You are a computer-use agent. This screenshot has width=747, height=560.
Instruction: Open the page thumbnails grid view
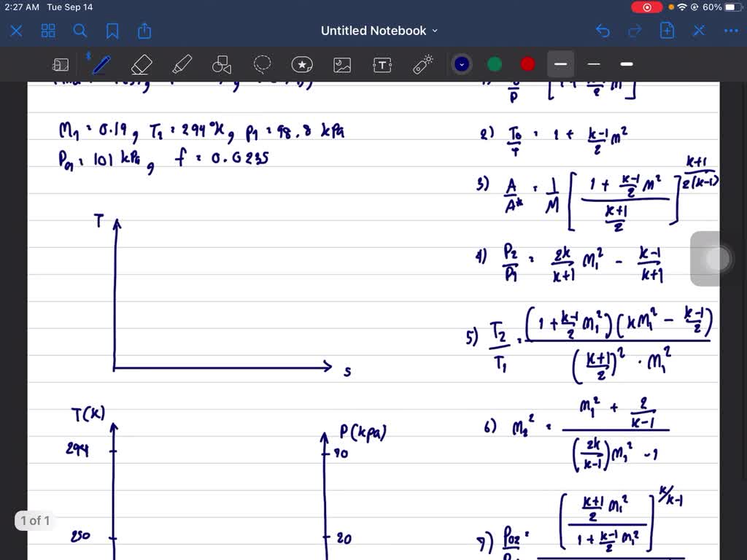48,31
